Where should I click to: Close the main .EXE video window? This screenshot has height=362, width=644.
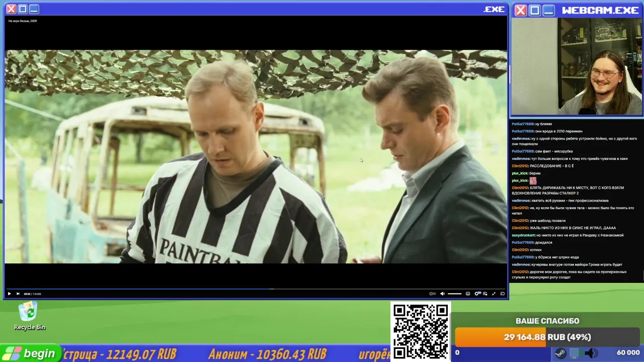click(x=11, y=9)
